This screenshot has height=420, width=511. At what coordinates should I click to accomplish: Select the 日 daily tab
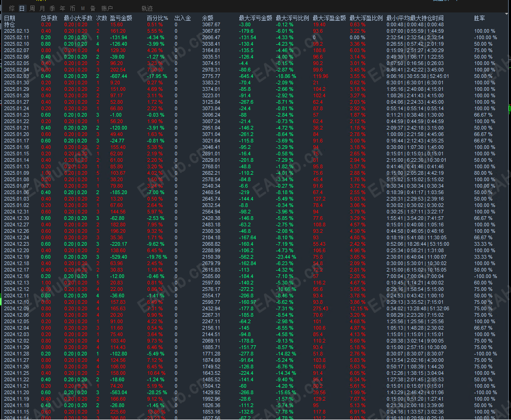tap(22, 8)
